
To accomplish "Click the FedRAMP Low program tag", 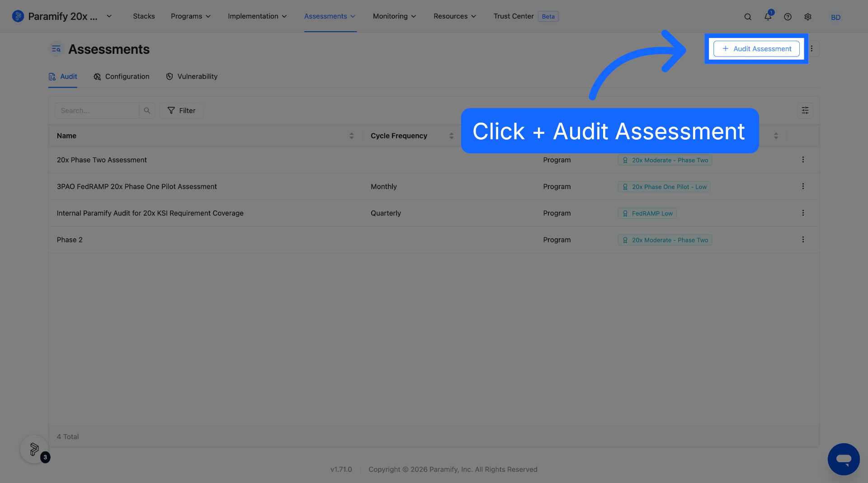I will click(x=647, y=213).
